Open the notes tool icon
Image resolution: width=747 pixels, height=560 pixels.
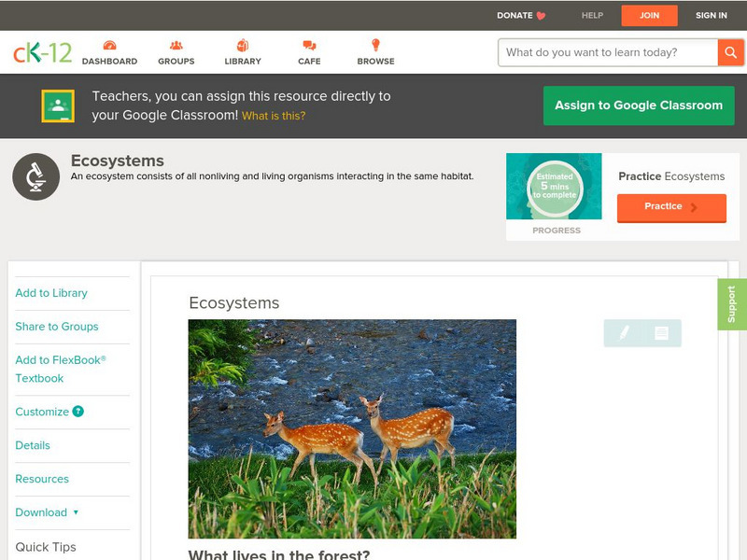tap(661, 333)
